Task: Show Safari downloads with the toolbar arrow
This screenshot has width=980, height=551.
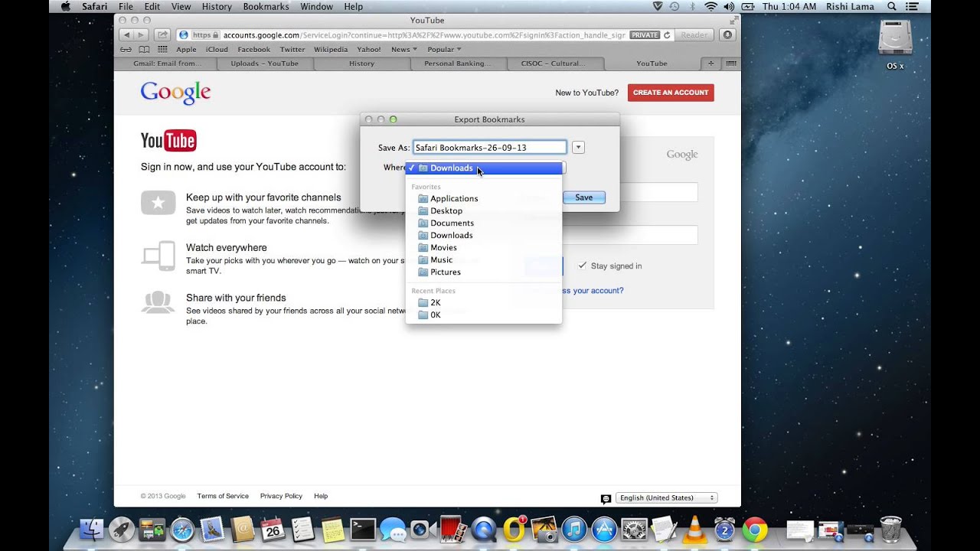Action: (727, 35)
